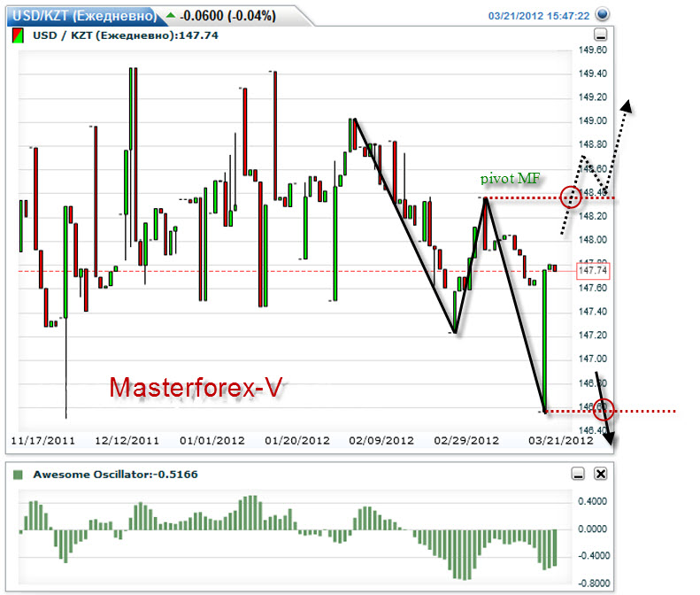This screenshot has width=700, height=595.
Task: Click the USD / KZT (Ежедневно):147.74 title
Action: [126, 35]
